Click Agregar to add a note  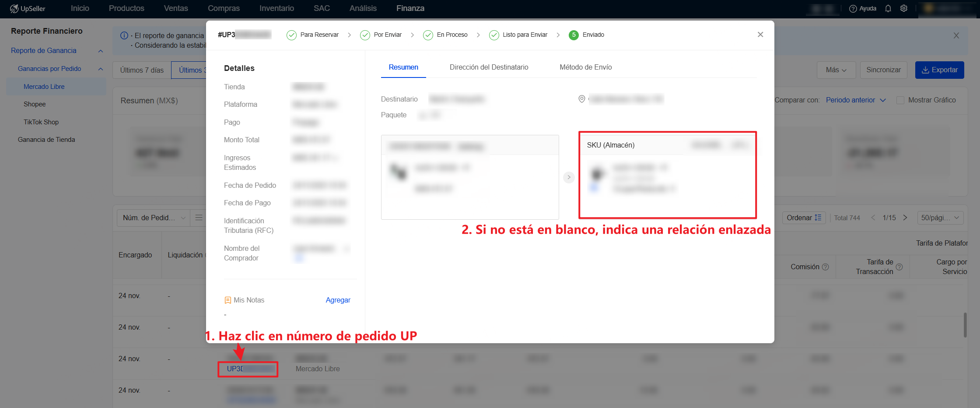(x=338, y=300)
